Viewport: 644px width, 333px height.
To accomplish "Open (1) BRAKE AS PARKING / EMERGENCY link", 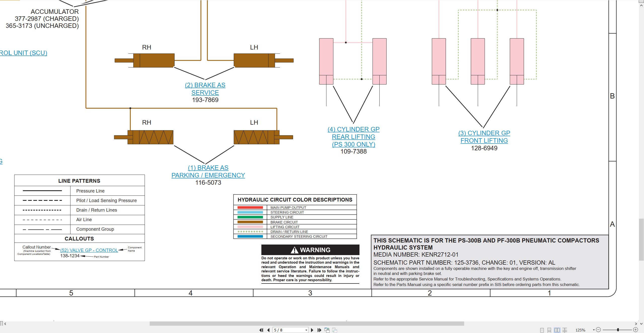I will 208,171.
